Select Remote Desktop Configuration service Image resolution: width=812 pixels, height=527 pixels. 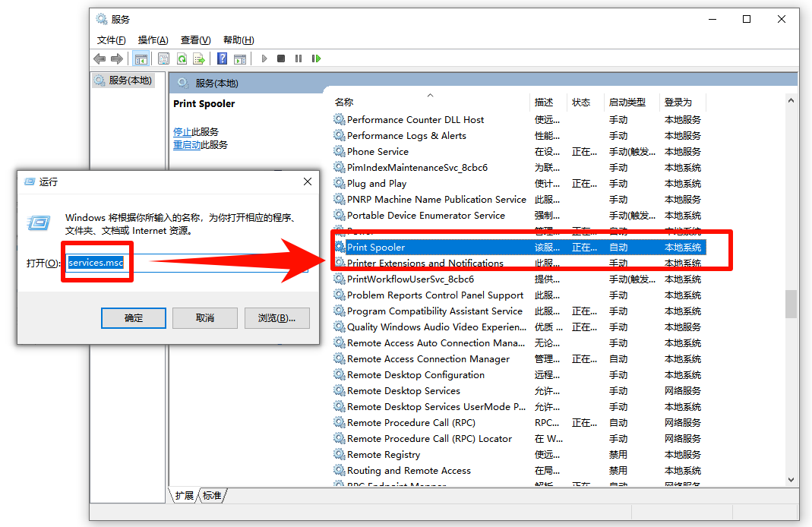415,375
